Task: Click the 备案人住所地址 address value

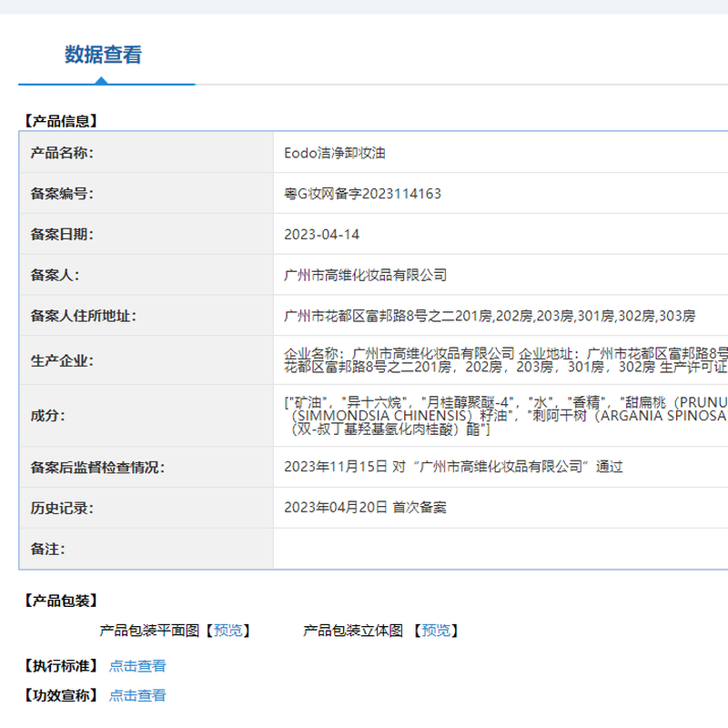Action: 490,316
